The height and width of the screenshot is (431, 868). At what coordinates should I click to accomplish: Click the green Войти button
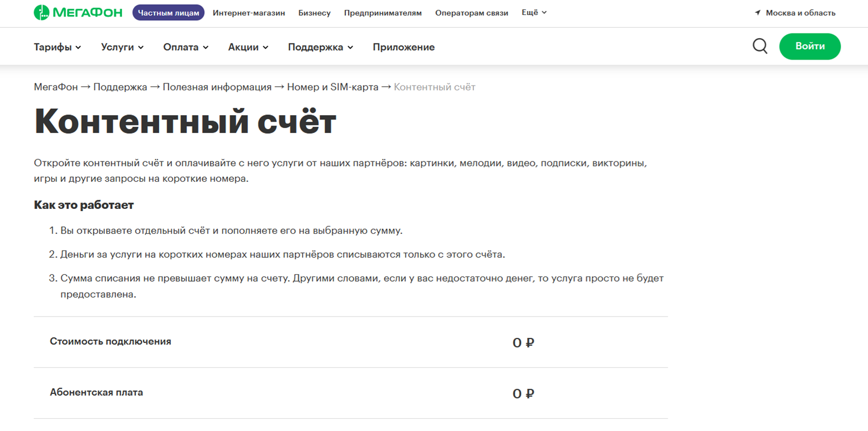[x=810, y=46]
